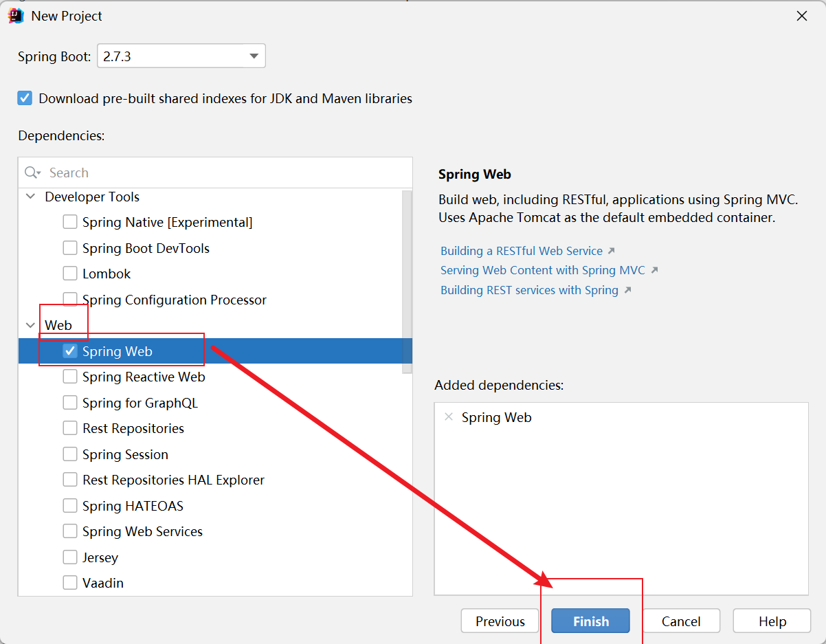Click arrow icon beside Building REST services link
The width and height of the screenshot is (826, 644).
627,290
